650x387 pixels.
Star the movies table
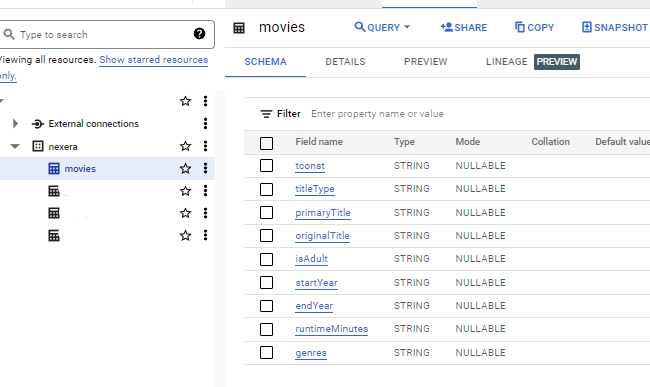tap(185, 168)
